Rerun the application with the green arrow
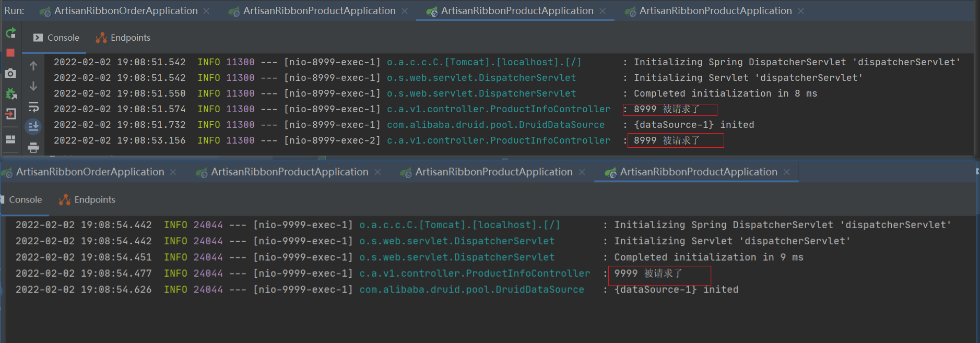The height and width of the screenshot is (343, 980). pos(10,33)
